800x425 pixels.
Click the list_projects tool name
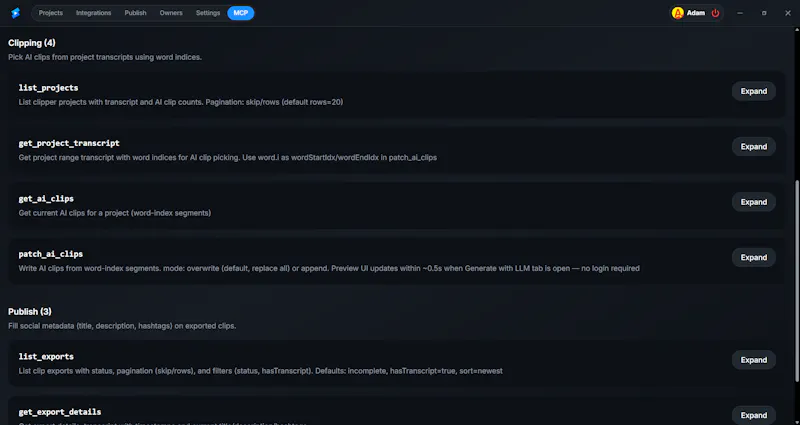48,88
